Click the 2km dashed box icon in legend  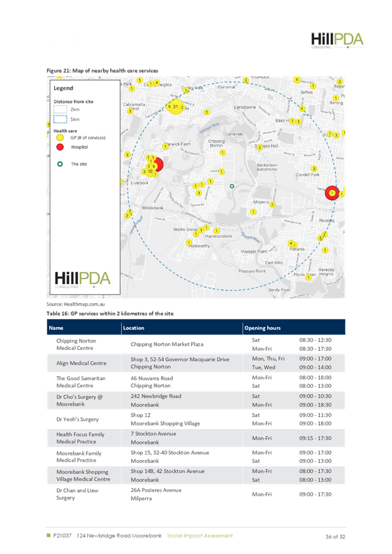pyautogui.click(x=60, y=109)
